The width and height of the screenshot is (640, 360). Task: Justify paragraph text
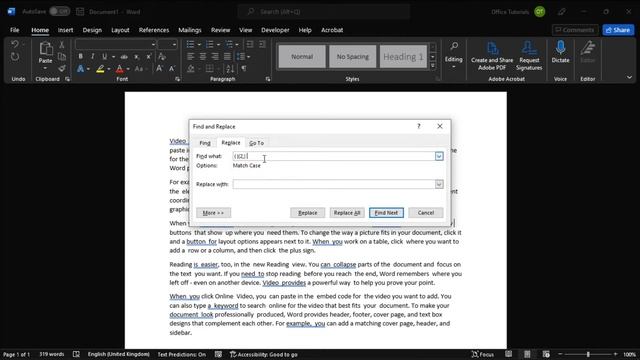point(227,56)
